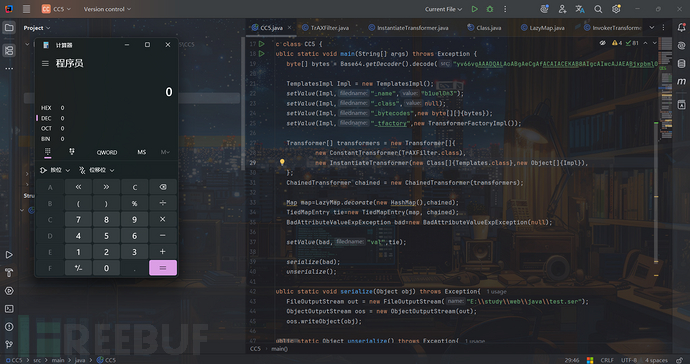The height and width of the screenshot is (364, 690).
Task: Switch to CC5.java editor tab
Action: point(272,28)
